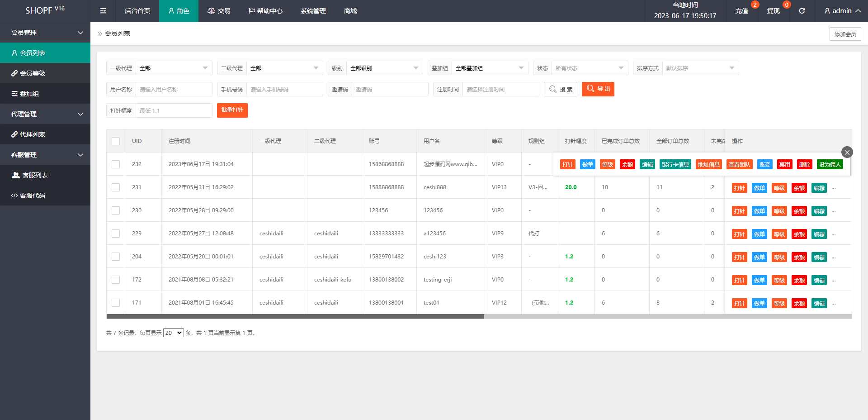The height and width of the screenshot is (420, 868).
Task: Click the 添加会员 button
Action: pos(844,34)
